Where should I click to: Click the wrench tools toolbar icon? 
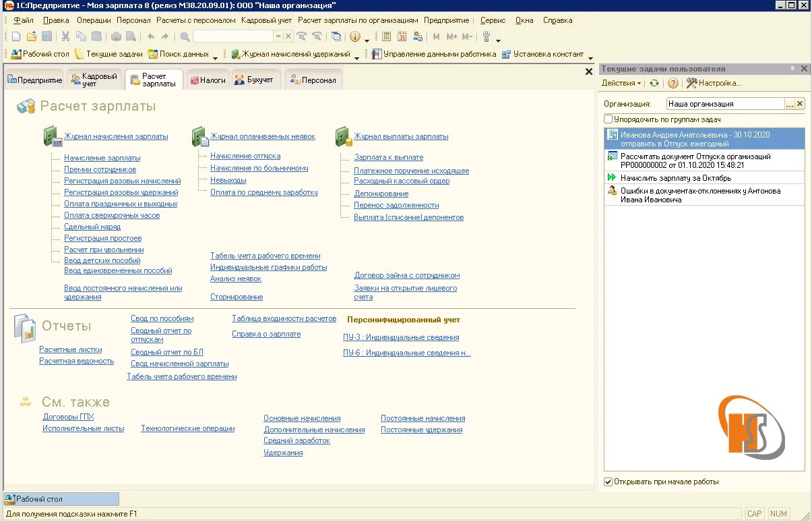(x=487, y=36)
